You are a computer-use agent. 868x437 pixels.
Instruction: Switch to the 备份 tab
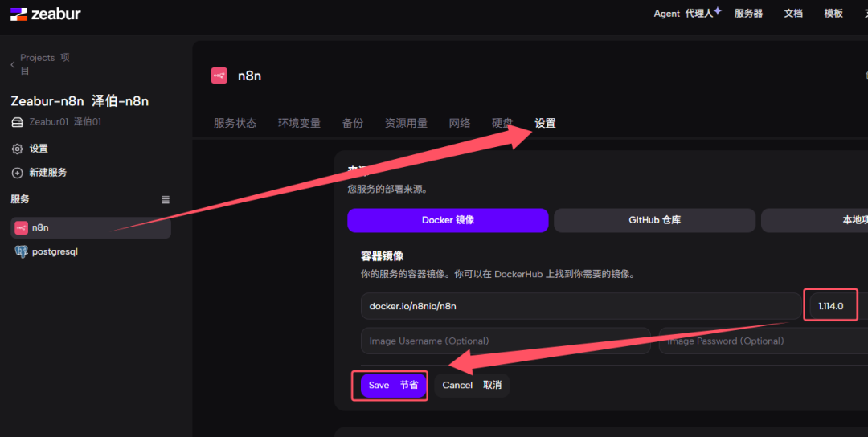[353, 124]
